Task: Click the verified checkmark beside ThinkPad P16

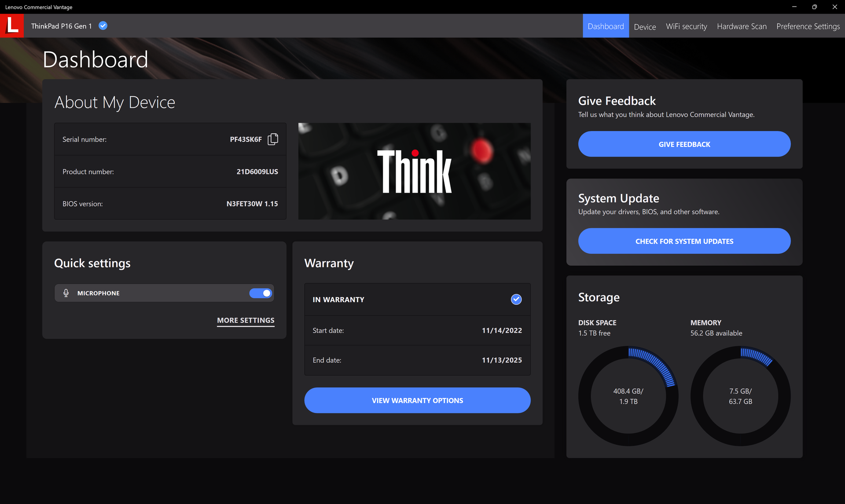Action: pos(103,26)
